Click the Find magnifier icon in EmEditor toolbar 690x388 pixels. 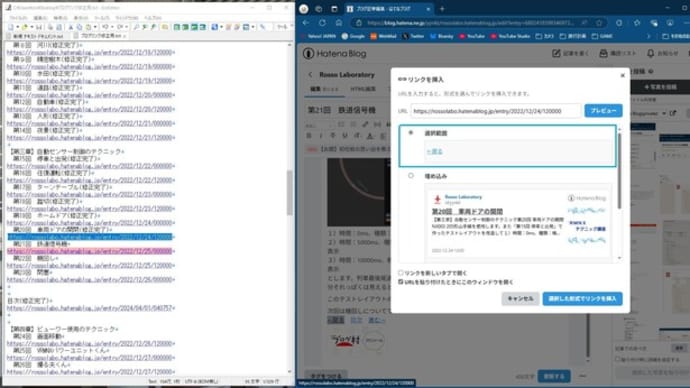click(x=136, y=27)
